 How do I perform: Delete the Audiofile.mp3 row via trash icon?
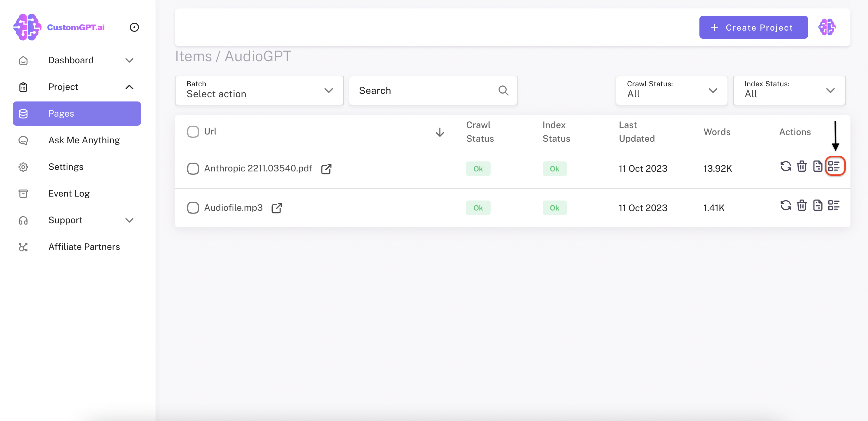click(x=802, y=205)
